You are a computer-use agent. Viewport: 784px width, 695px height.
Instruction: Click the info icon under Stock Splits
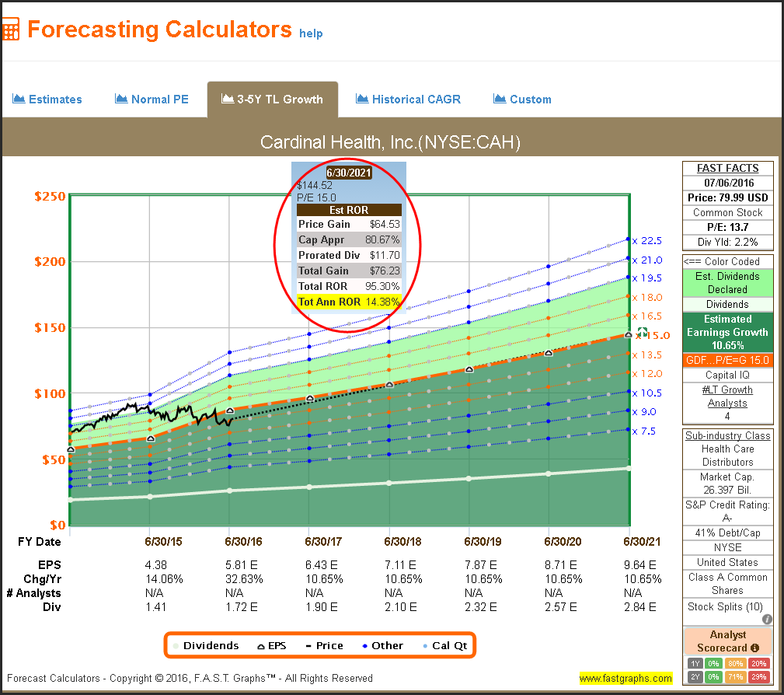coord(767,620)
